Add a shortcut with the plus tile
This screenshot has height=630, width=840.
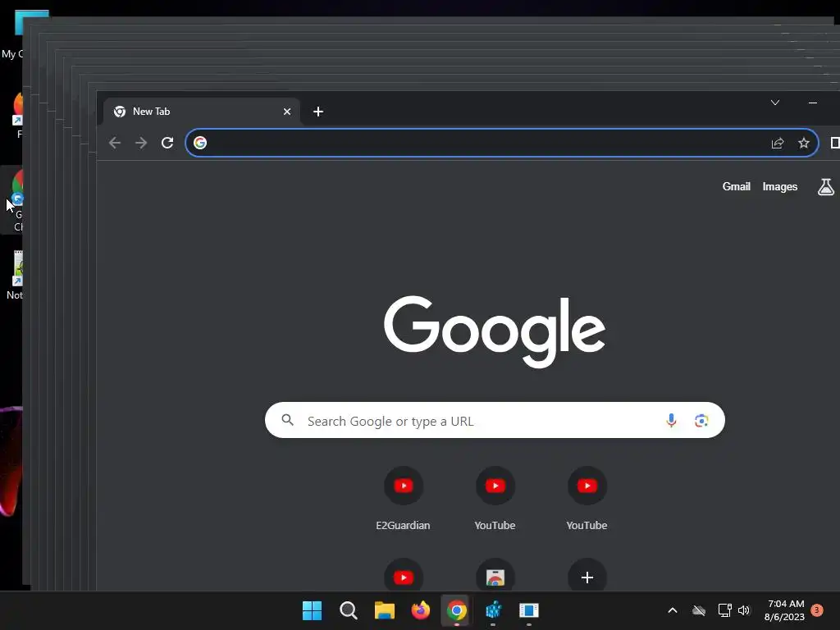point(587,577)
